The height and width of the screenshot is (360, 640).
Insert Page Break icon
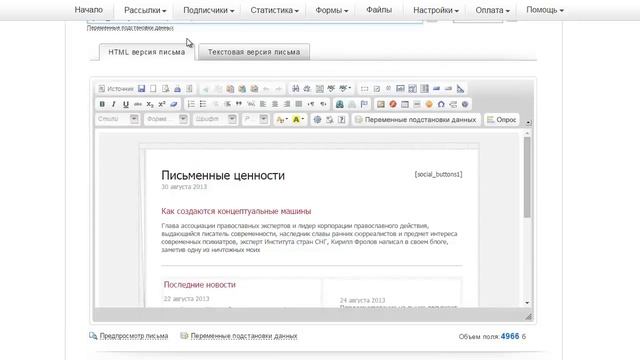pyautogui.click(x=453, y=104)
